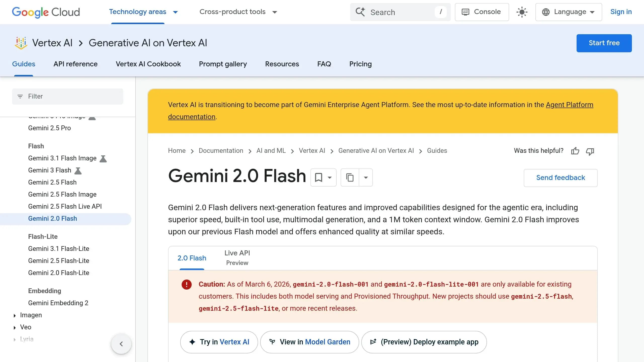The height and width of the screenshot is (362, 644).
Task: Expand the Lyria tree section
Action: pos(15,340)
